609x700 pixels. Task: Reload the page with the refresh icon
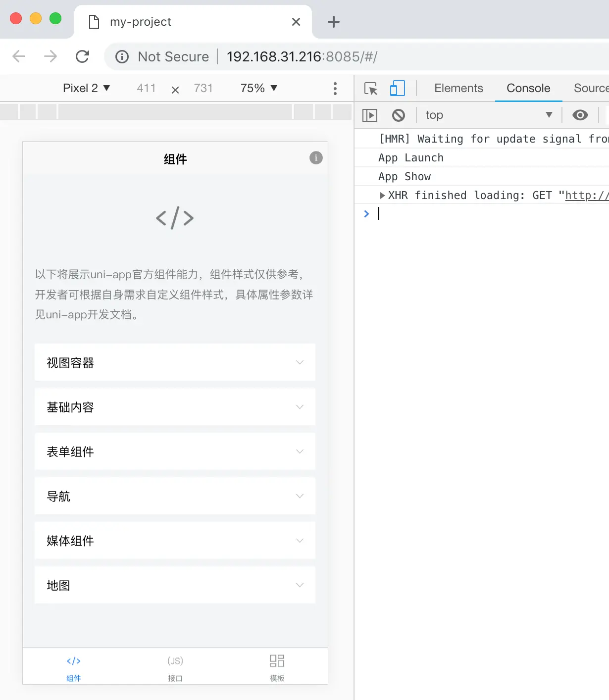(x=83, y=56)
